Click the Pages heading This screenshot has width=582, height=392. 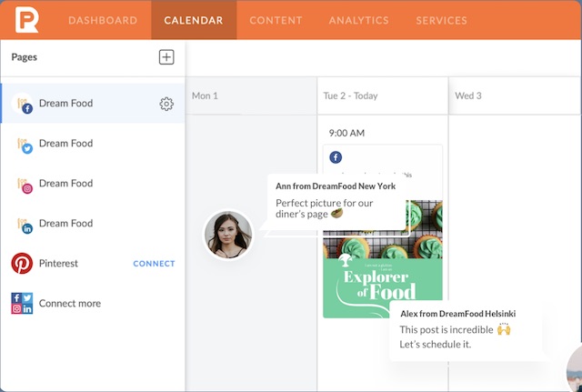25,57
